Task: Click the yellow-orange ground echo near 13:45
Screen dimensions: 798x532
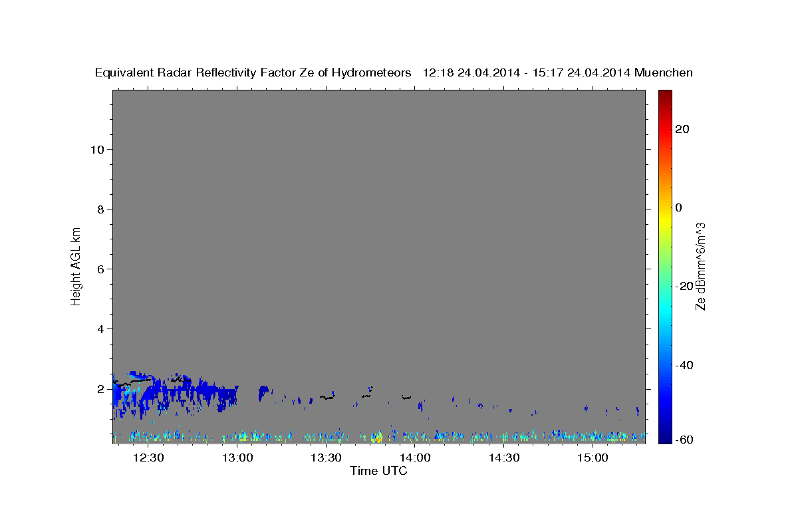Action: (378, 437)
